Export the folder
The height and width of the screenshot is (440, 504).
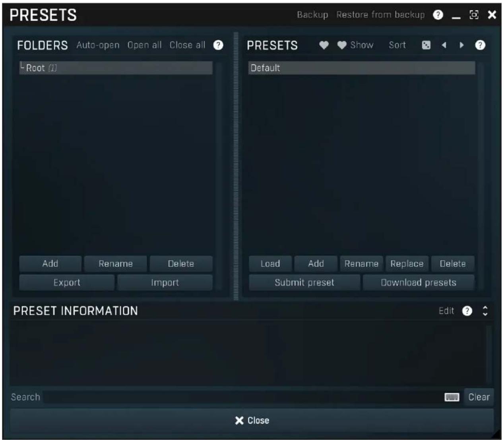67,282
